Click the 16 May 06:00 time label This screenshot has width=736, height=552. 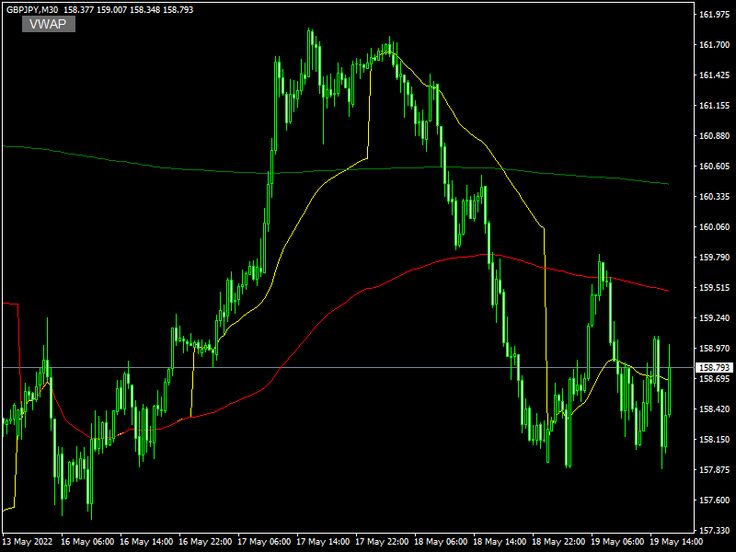pos(87,541)
